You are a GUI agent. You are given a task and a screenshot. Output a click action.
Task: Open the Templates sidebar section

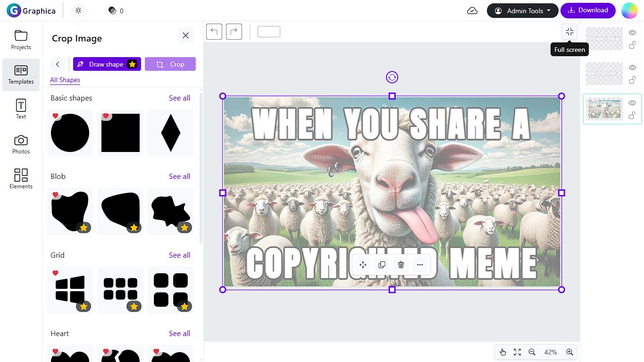(x=21, y=75)
